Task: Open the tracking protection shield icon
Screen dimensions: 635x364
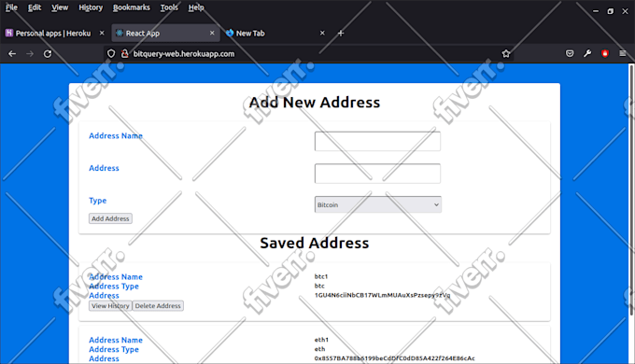Action: (x=111, y=54)
